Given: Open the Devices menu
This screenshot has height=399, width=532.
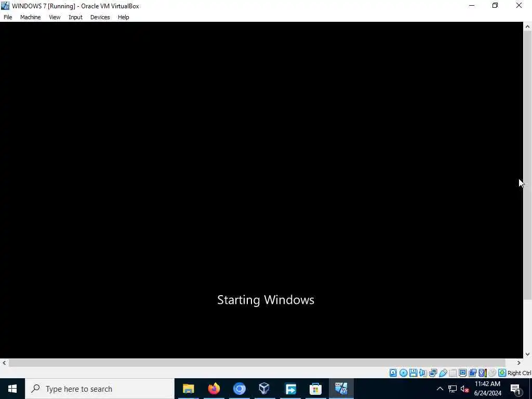Looking at the screenshot, I should point(100,17).
